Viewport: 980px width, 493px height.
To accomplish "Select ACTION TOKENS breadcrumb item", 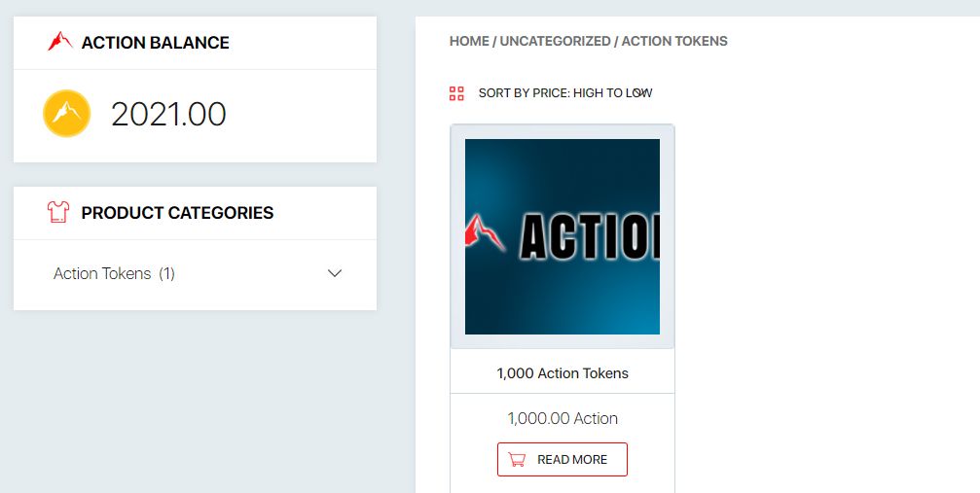I will pyautogui.click(x=674, y=41).
